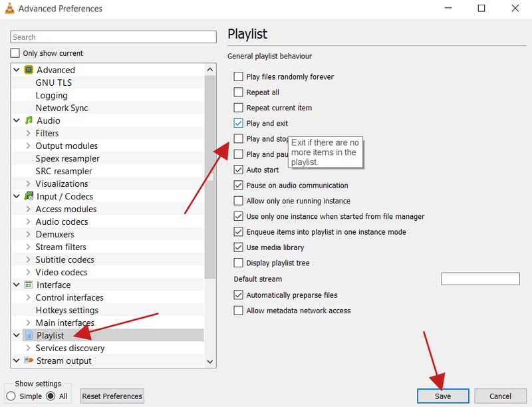Select the Simple settings radio button
The height and width of the screenshot is (407, 532).
coord(11,396)
